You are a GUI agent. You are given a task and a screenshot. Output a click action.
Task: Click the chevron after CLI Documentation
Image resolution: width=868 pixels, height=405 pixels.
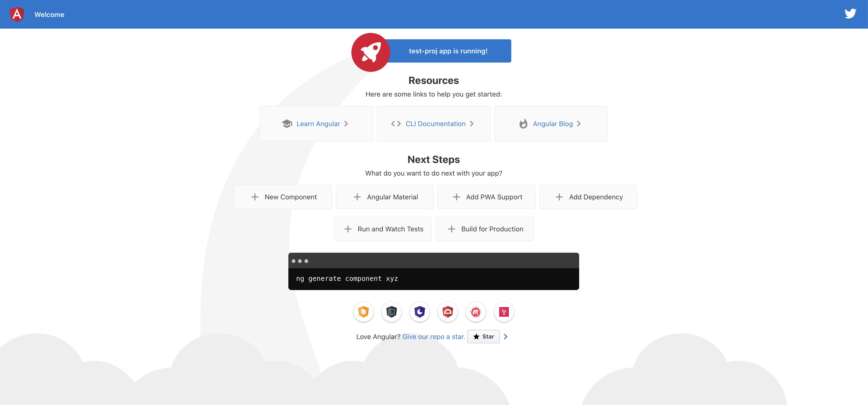tap(472, 124)
